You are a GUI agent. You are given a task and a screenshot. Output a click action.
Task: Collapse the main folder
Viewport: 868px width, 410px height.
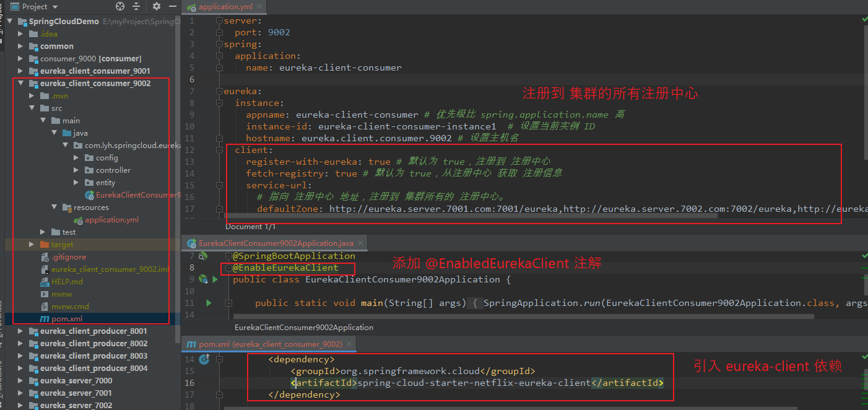click(43, 121)
